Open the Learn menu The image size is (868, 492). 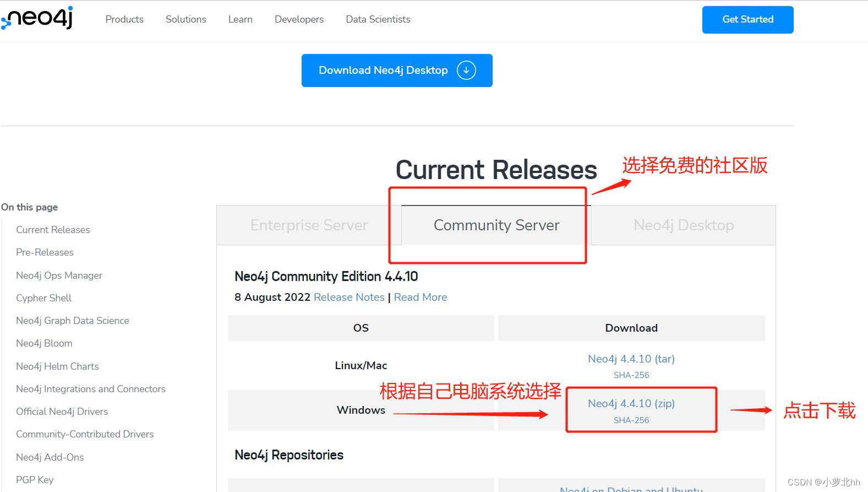(x=241, y=19)
